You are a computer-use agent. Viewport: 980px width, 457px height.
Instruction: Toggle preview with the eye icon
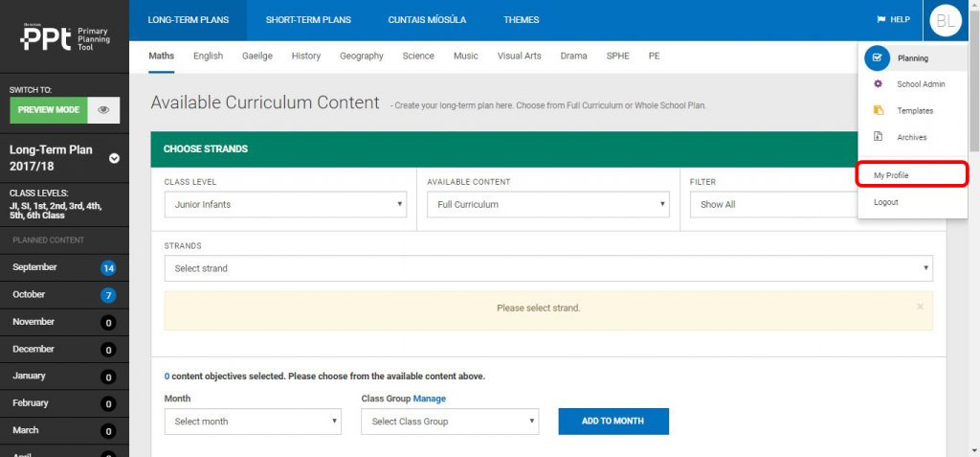coord(103,110)
